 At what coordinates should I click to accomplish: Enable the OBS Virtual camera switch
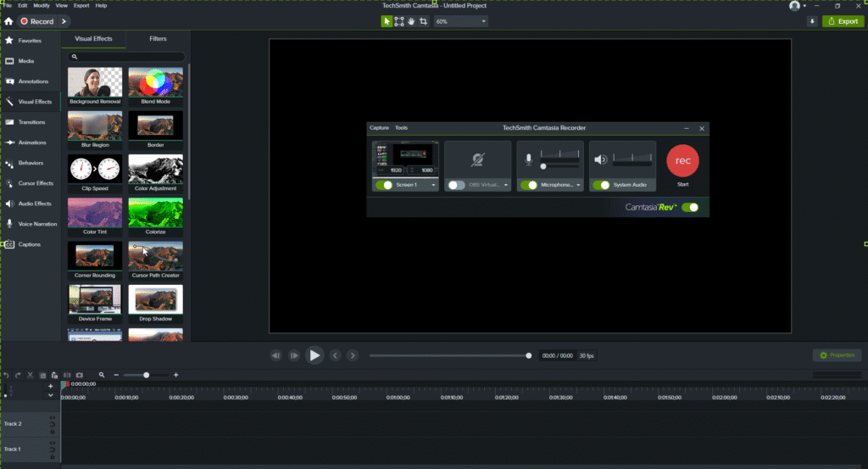[456, 185]
